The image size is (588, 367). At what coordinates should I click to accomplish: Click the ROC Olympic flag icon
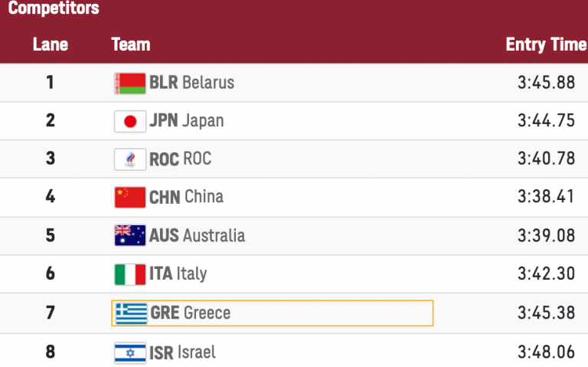(129, 159)
